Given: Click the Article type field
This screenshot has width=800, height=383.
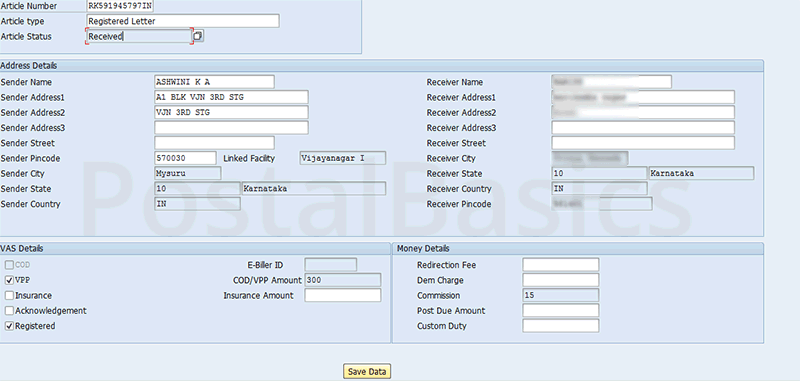Looking at the screenshot, I should [x=183, y=21].
